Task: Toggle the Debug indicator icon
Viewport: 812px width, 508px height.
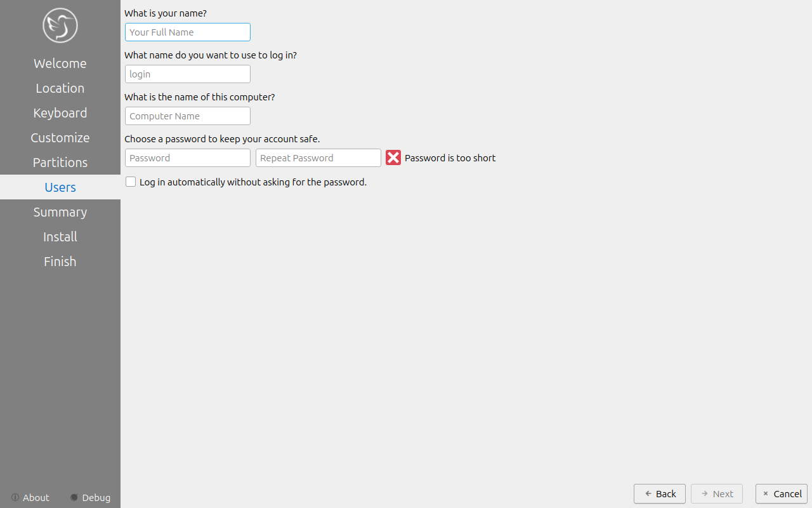Action: pos(74,497)
